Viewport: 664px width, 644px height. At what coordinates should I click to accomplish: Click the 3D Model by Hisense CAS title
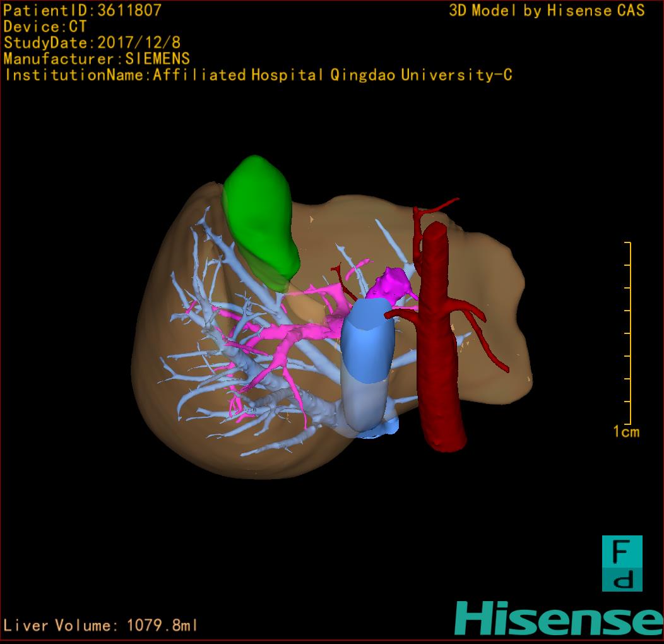(x=547, y=11)
